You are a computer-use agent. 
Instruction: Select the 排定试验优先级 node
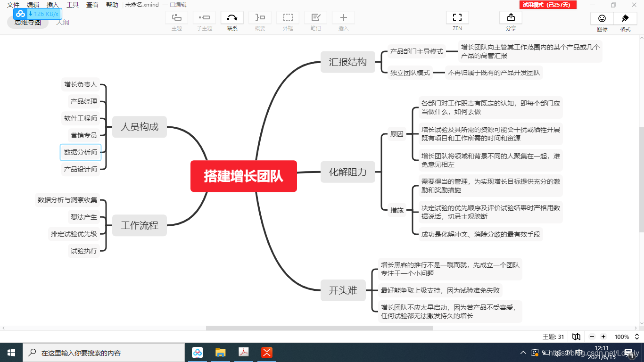pos(74,234)
